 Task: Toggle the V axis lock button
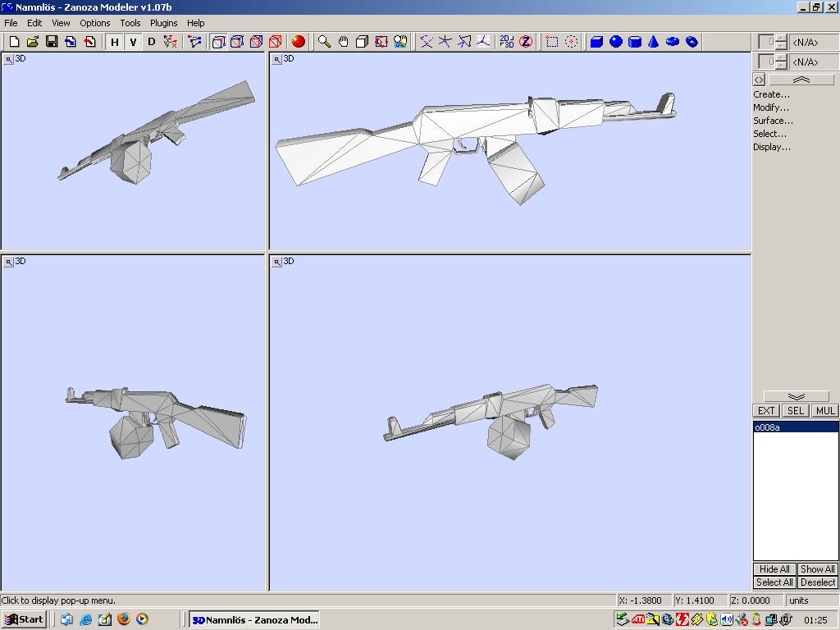(133, 42)
